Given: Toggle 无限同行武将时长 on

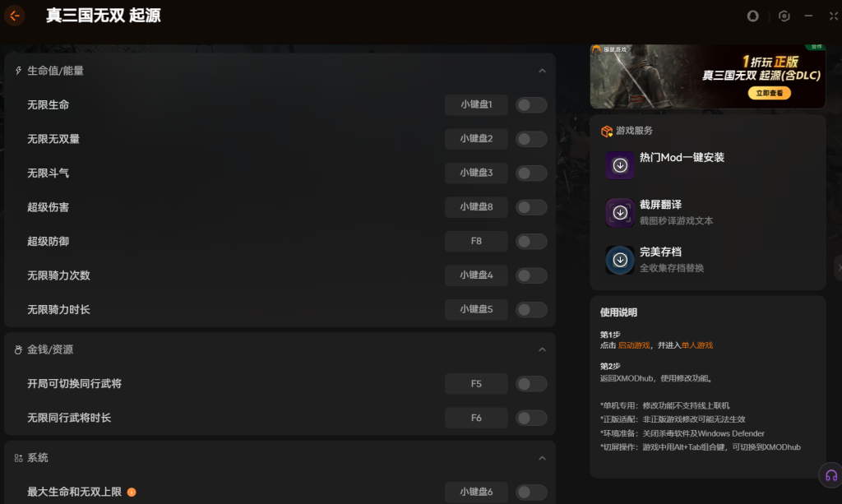Looking at the screenshot, I should coord(531,418).
